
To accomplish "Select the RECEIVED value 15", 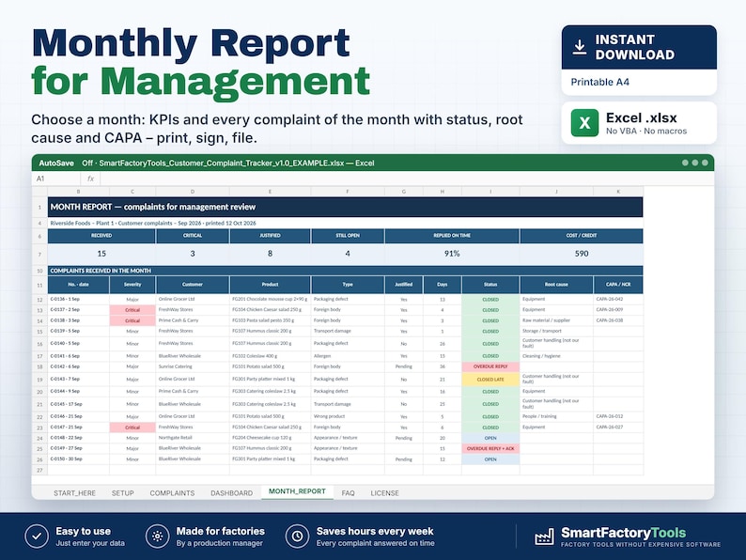I will click(x=101, y=254).
